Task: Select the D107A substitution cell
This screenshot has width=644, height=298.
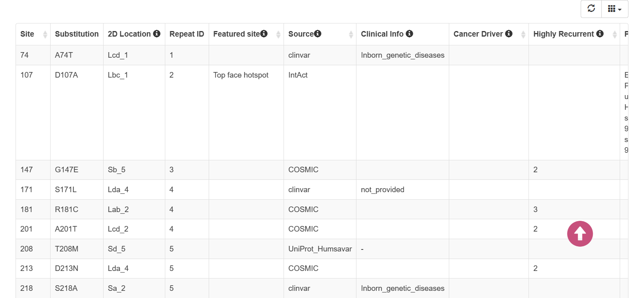Action: pyautogui.click(x=77, y=113)
